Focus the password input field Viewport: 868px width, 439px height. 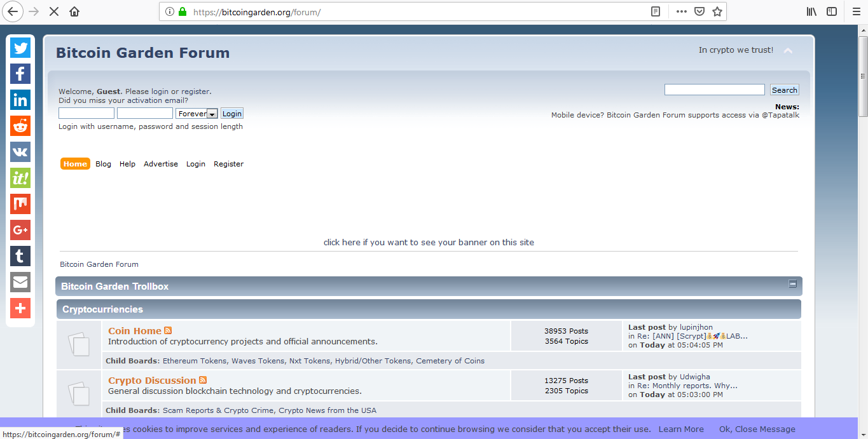point(145,113)
